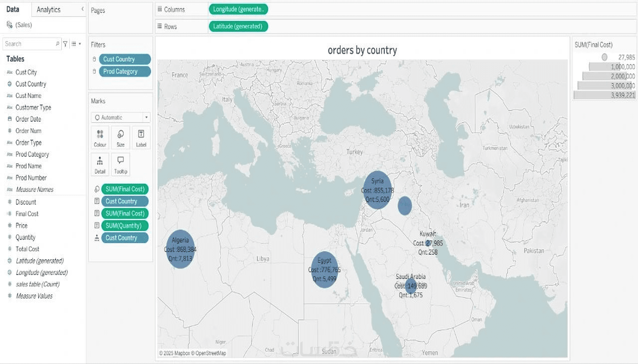The width and height of the screenshot is (638, 364).
Task: Click the globe icon next to Cust Country field
Action: pos(10,84)
